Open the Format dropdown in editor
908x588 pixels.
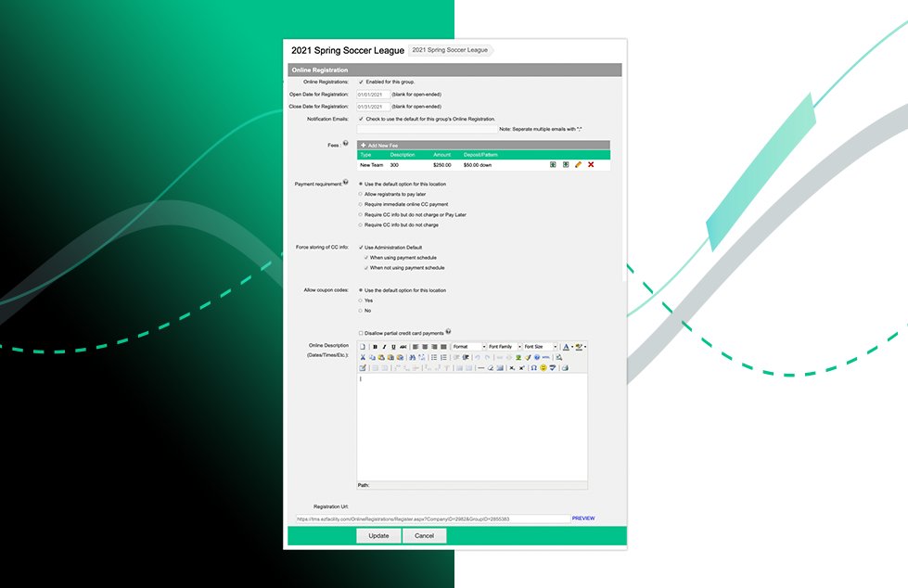pos(468,347)
